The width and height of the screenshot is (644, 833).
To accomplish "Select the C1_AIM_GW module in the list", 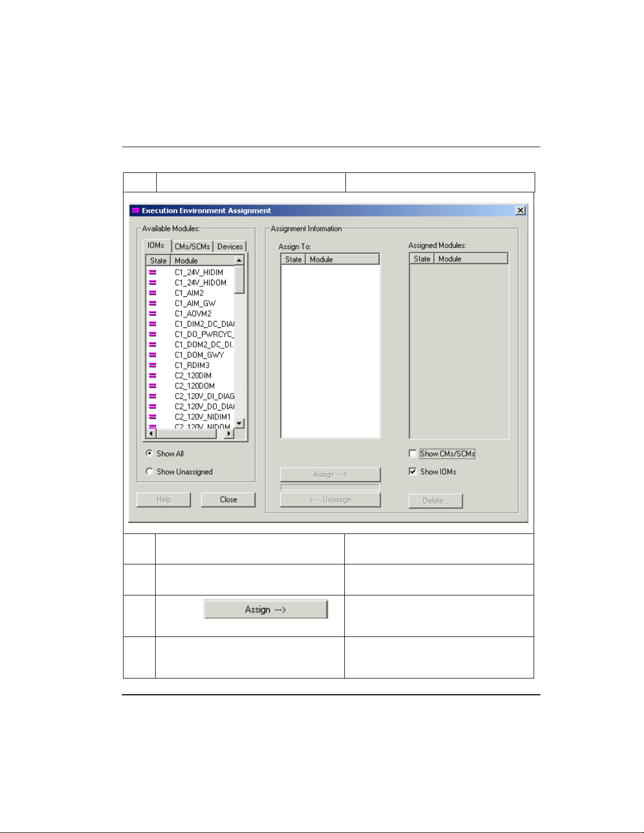I will point(195,303).
